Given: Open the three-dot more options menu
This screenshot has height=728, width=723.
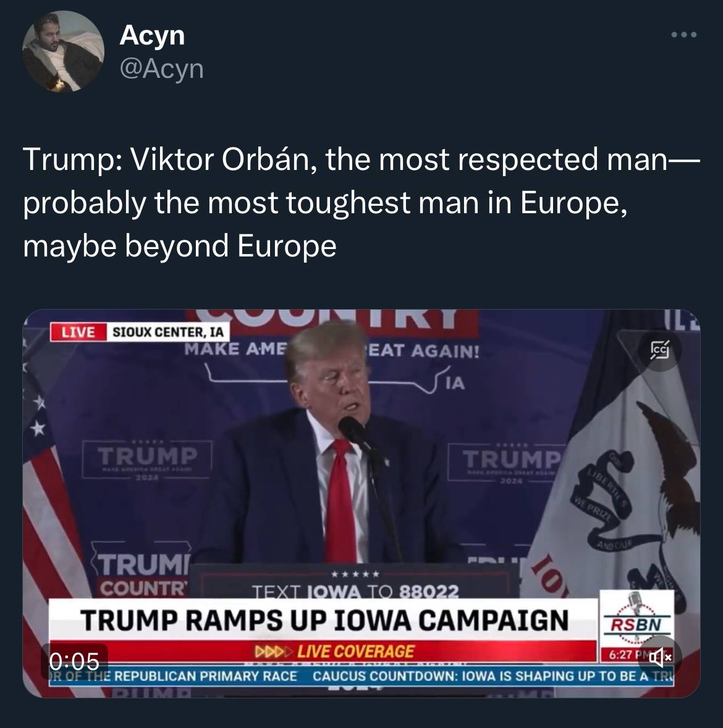Looking at the screenshot, I should coord(683,35).
